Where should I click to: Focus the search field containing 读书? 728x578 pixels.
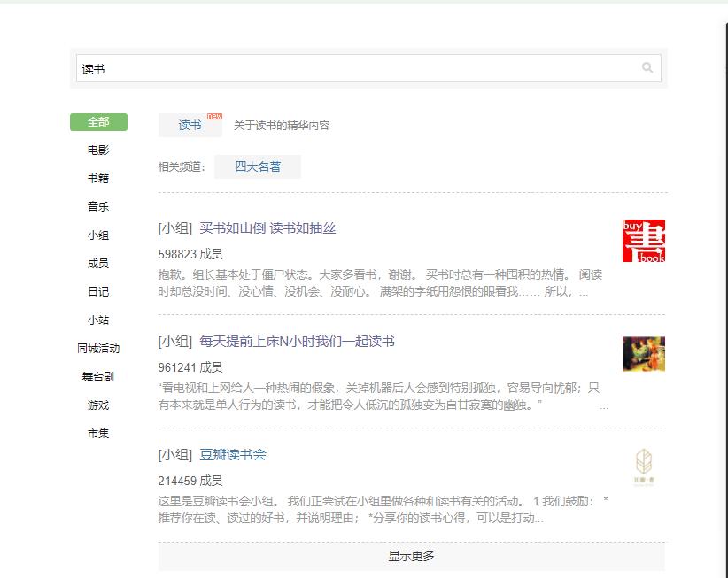(x=368, y=68)
